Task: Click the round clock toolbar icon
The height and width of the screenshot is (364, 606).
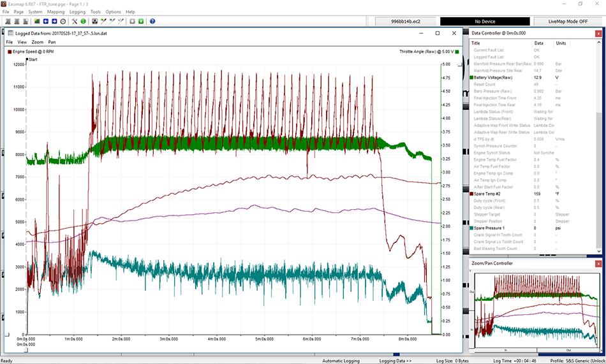Action: pos(63,21)
